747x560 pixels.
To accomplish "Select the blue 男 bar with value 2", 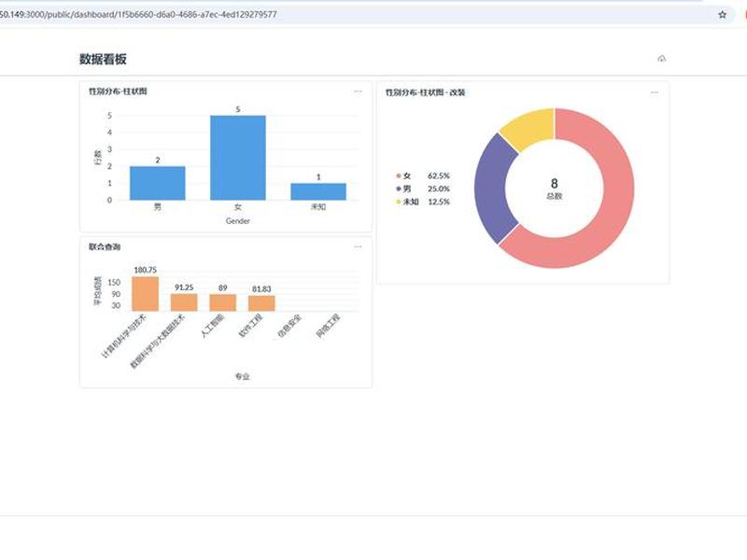I will coord(158,183).
